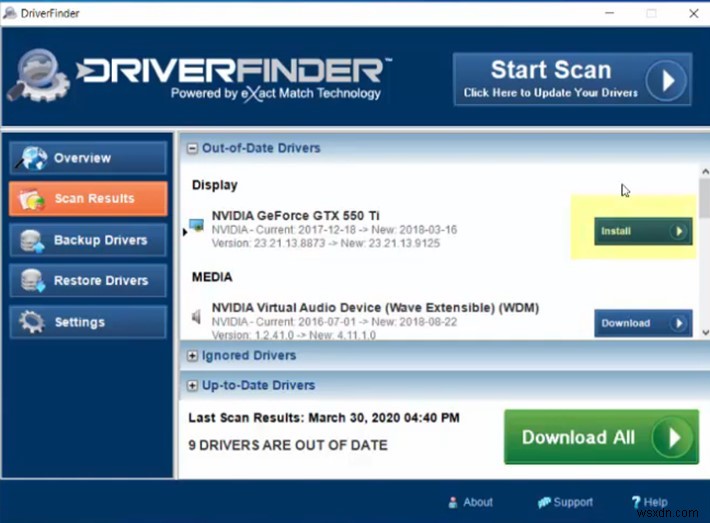Click the display monitor icon beside NVIDIA GeForce
Image resolution: width=710 pixels, height=523 pixels.
tap(197, 225)
